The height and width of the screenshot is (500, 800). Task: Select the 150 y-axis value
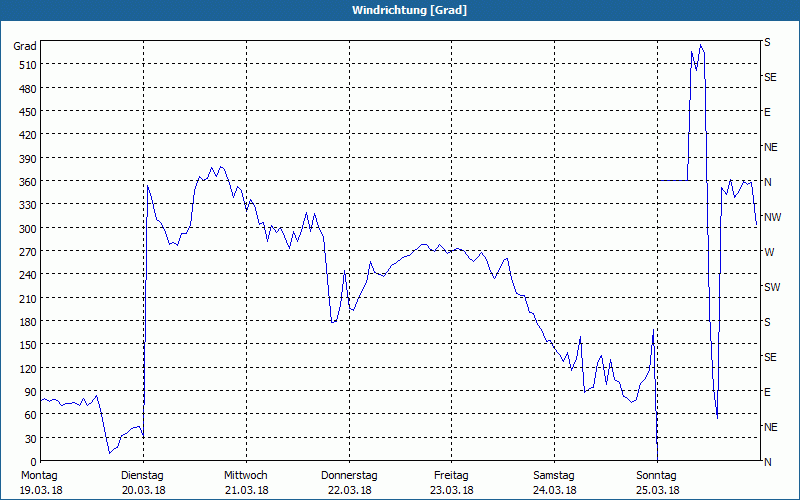pyautogui.click(x=28, y=345)
